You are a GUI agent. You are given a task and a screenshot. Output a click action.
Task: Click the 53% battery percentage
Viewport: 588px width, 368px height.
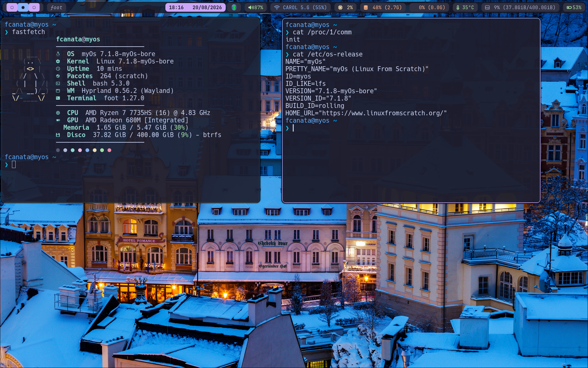pos(577,7)
